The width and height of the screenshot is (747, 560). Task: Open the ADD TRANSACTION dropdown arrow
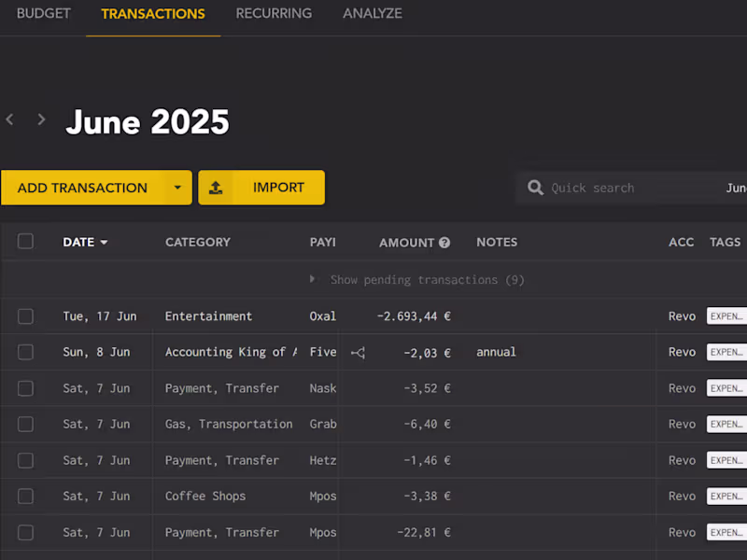click(177, 188)
